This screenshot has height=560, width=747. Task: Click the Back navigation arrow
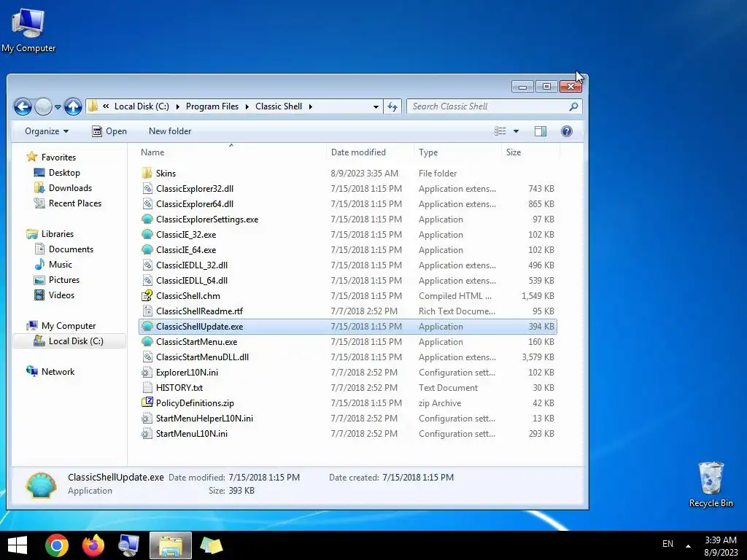pyautogui.click(x=23, y=106)
